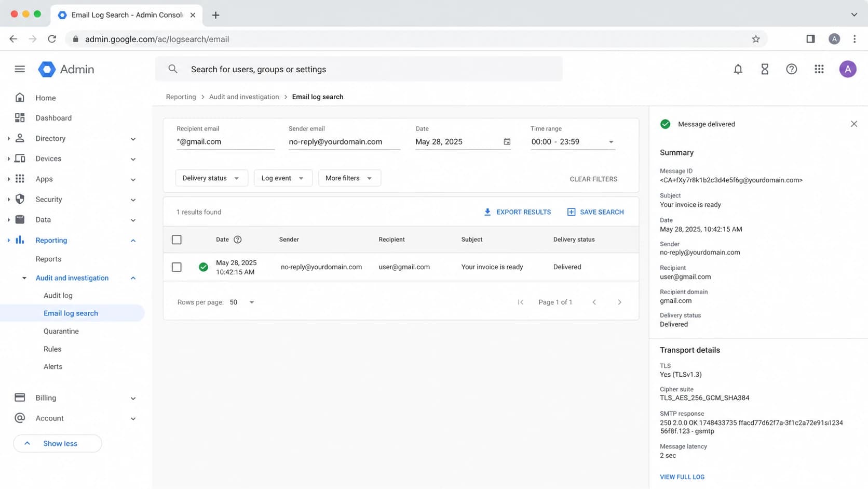Change Rows per page dropdown

click(x=242, y=302)
